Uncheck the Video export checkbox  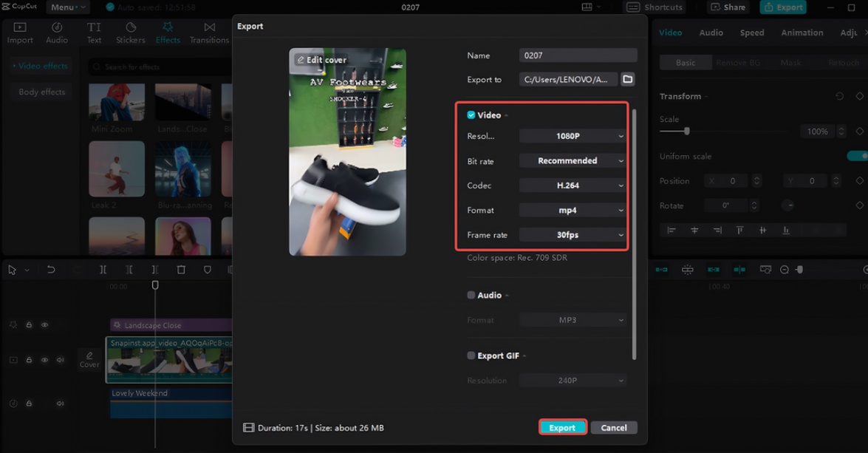click(x=471, y=115)
